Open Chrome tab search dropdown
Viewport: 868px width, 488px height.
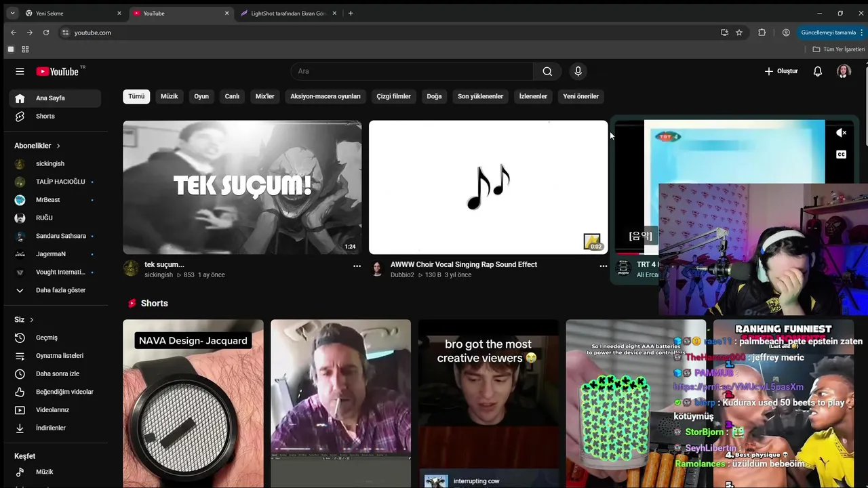click(12, 13)
